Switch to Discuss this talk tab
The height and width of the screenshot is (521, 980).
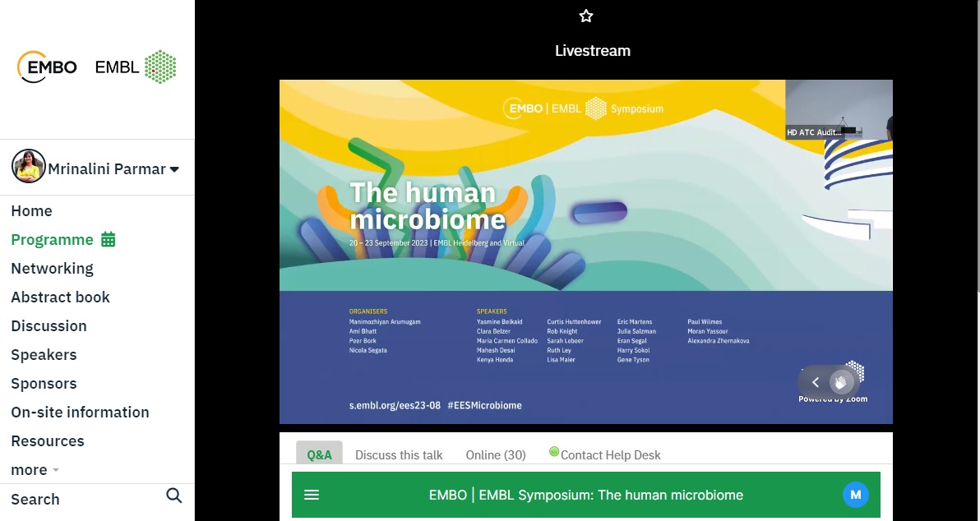coord(399,454)
